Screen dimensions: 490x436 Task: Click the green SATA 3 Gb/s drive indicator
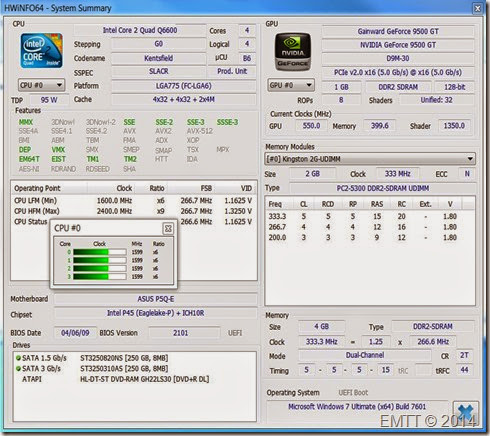click(x=18, y=369)
